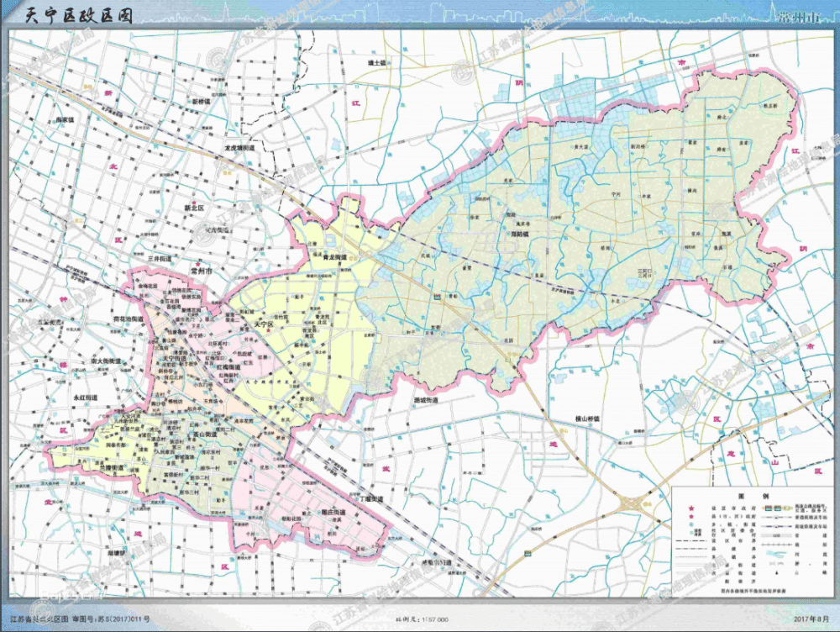Viewport: 840px width, 632px height.
Task: Select the 天宁区 district label
Action: pos(263,325)
